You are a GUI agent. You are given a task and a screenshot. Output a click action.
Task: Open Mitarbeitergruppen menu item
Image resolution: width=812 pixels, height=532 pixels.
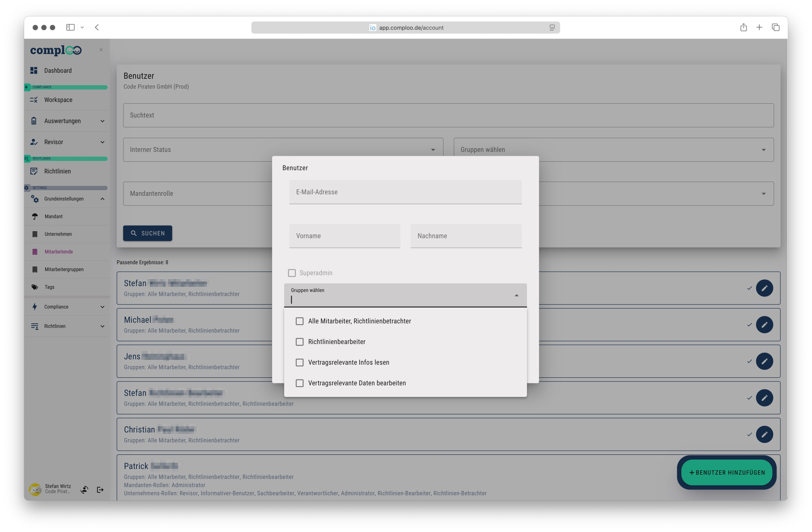click(x=67, y=269)
